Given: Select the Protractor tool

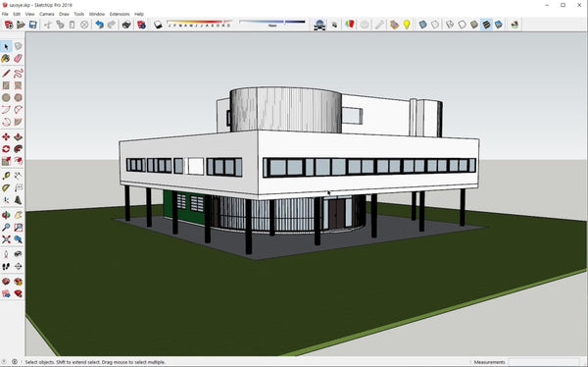Looking at the screenshot, I should 6,187.
